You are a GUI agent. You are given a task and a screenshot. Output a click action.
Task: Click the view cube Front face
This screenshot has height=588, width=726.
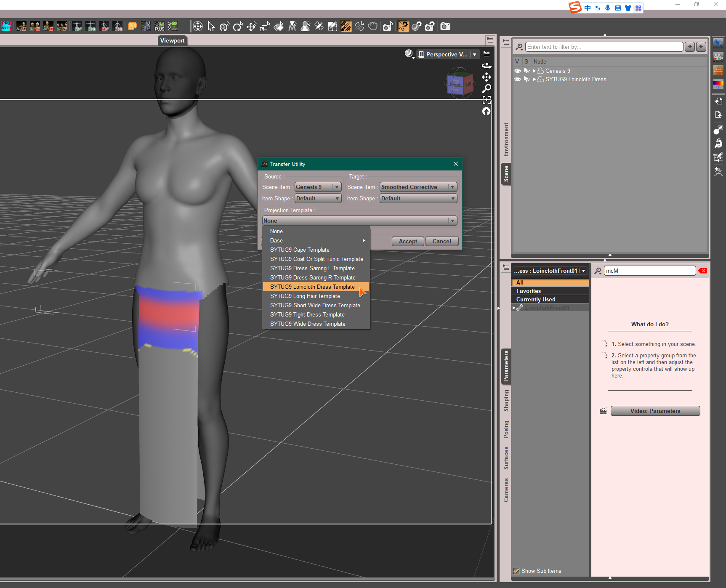pos(455,85)
